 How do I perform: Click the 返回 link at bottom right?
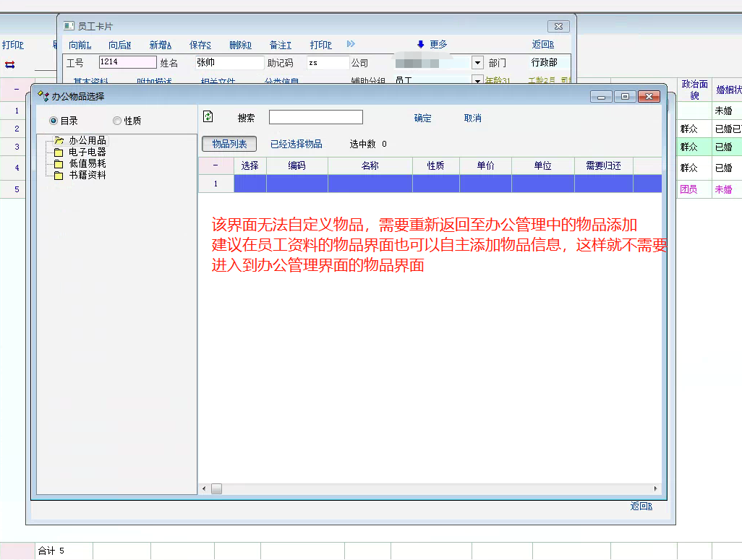[641, 507]
